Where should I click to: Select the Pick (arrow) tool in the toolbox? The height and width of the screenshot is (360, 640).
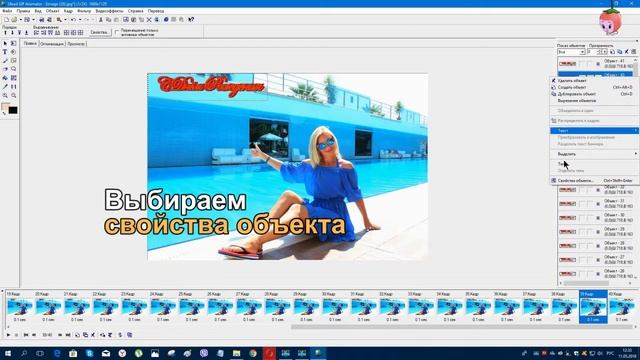[5, 43]
